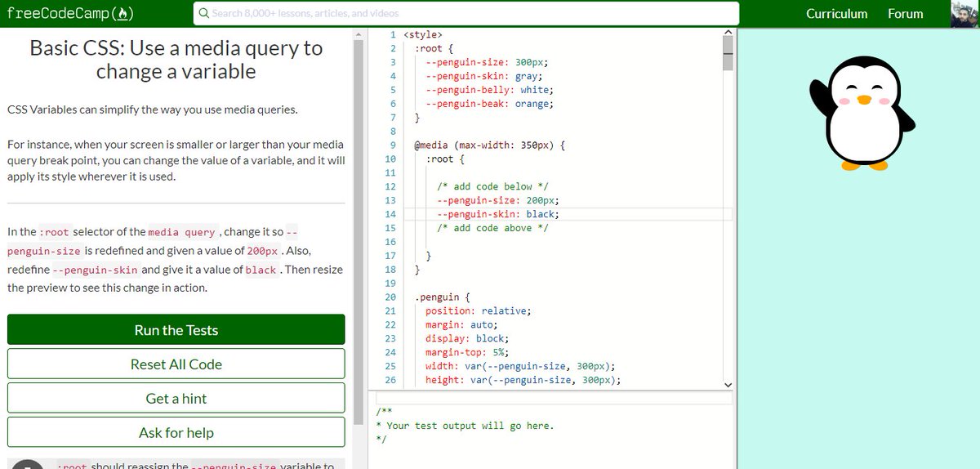Click on '--penguin-skin: black;' code line

[497, 214]
